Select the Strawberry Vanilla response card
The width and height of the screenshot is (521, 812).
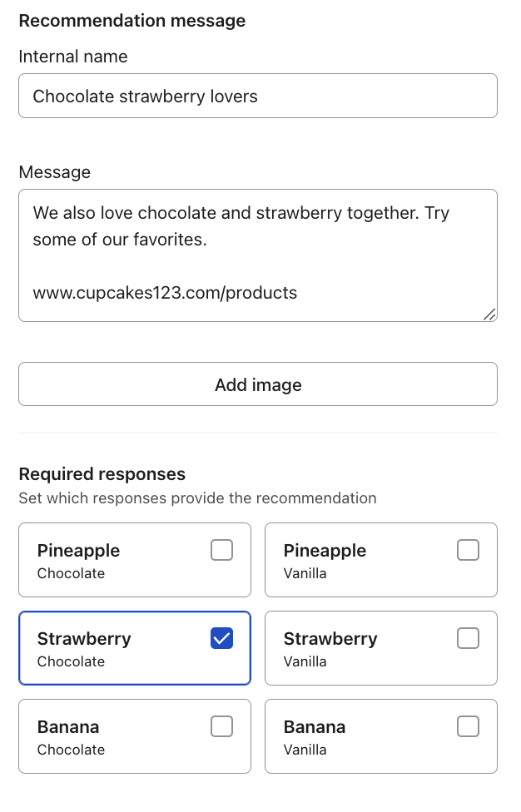[x=358, y=647]
